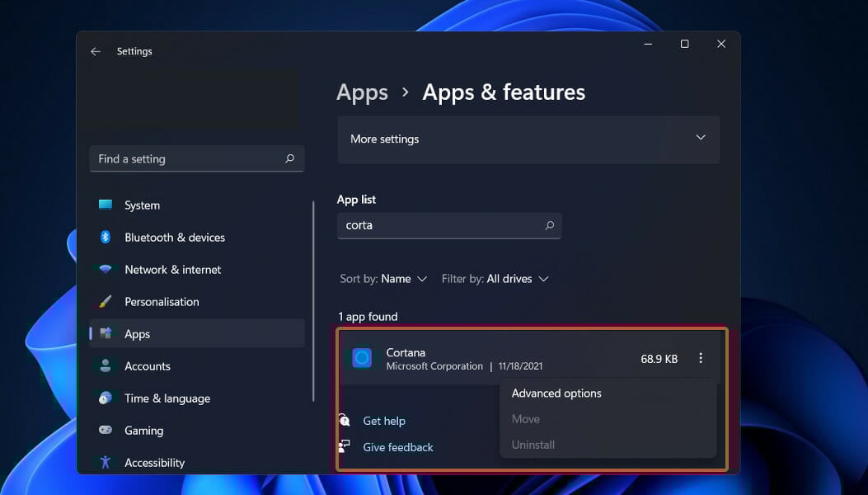Click the Accessibility figure icon
The image size is (868, 495).
(x=106, y=462)
